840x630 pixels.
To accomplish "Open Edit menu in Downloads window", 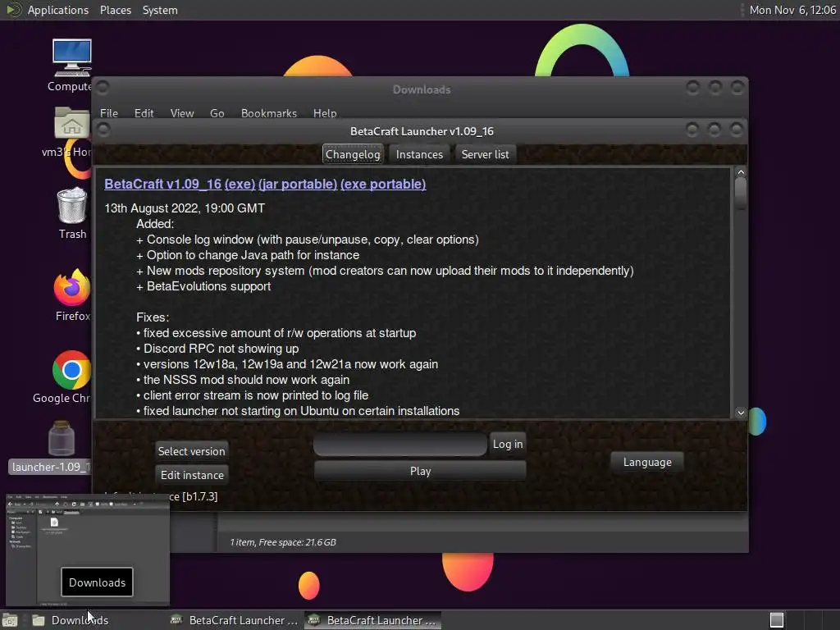I will coord(144,113).
